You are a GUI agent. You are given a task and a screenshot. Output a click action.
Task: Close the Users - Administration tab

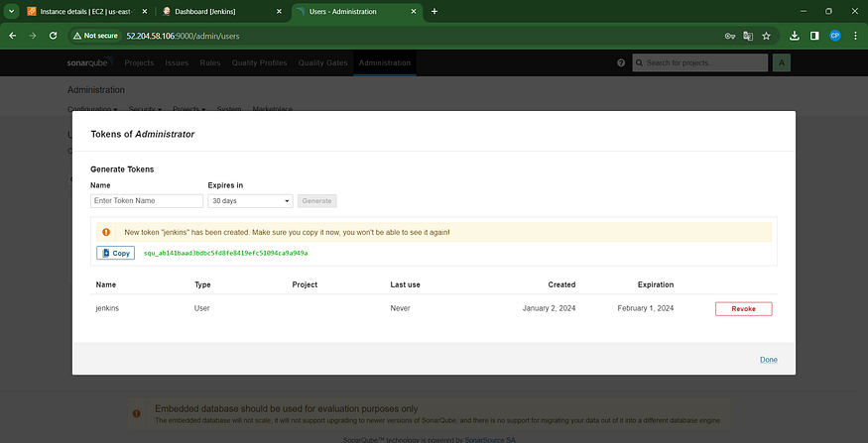click(414, 11)
